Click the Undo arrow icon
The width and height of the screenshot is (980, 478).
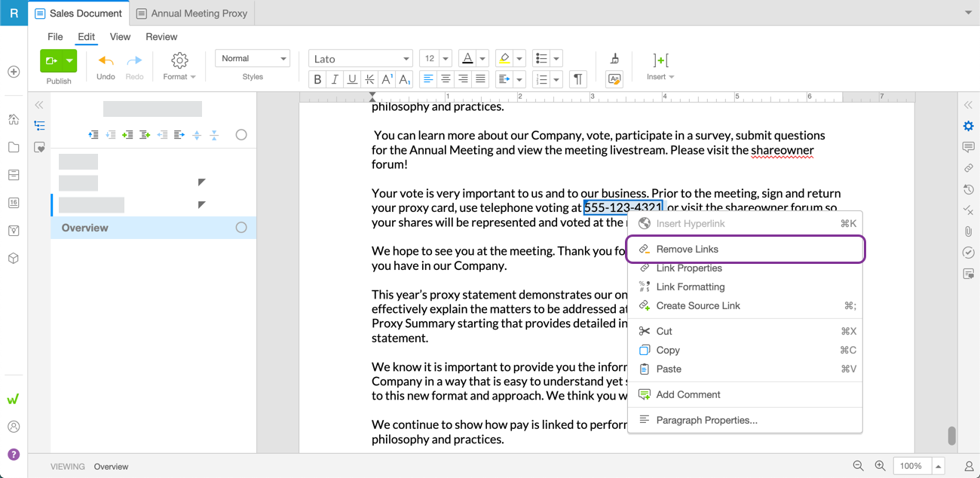[x=106, y=61]
